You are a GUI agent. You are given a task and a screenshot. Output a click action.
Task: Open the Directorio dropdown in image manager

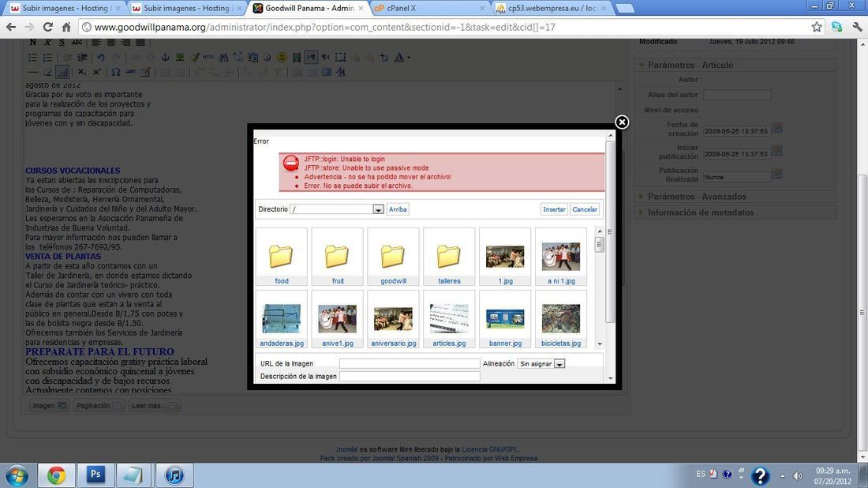378,209
